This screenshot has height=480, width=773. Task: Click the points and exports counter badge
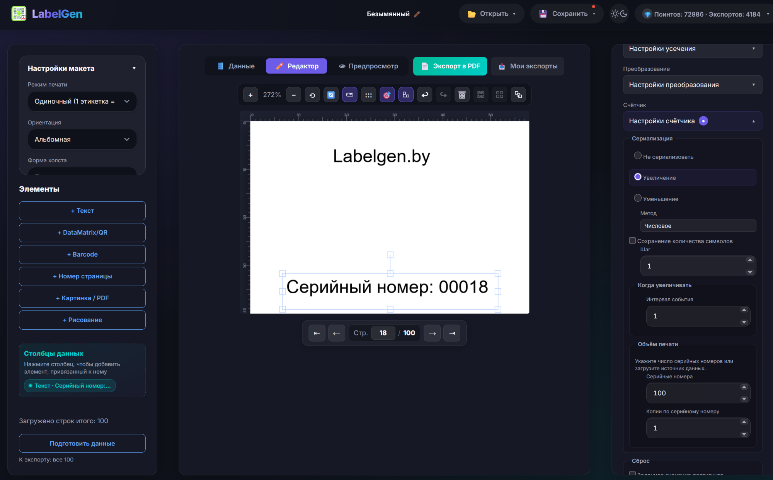click(x=703, y=14)
